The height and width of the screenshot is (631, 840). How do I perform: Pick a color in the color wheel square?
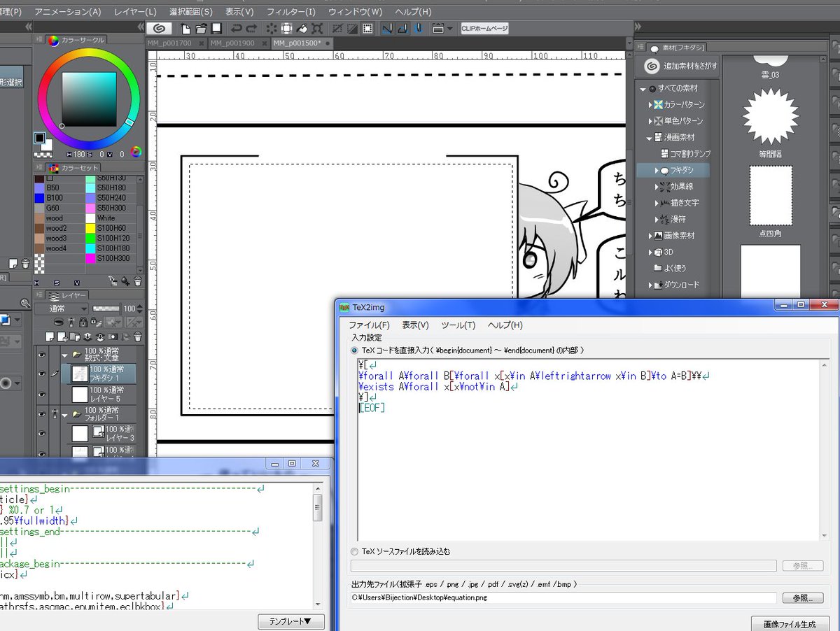pos(90,98)
